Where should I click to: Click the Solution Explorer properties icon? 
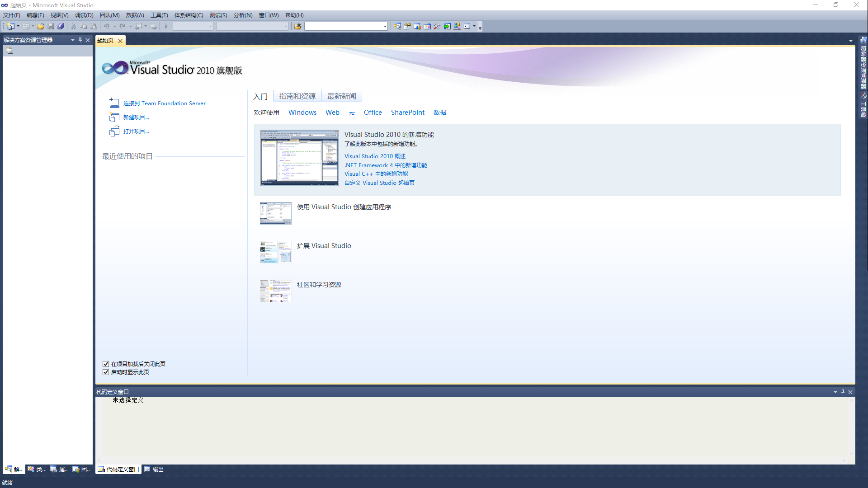pos(9,51)
